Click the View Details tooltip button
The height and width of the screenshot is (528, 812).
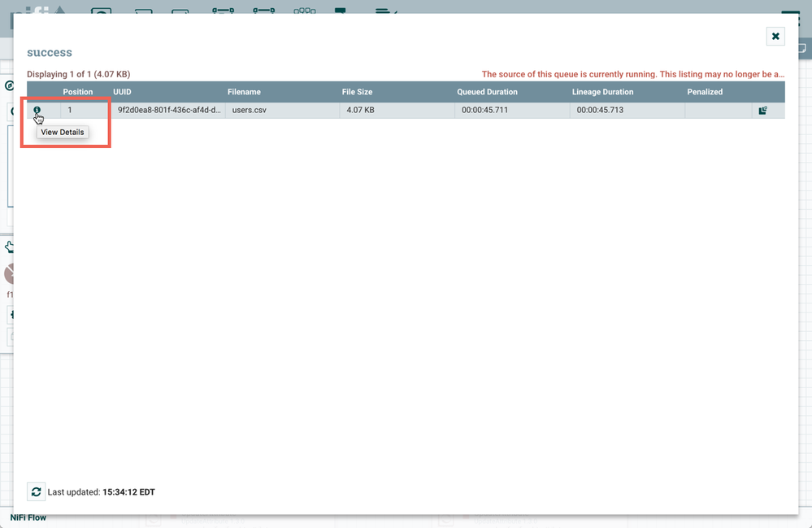(x=62, y=132)
